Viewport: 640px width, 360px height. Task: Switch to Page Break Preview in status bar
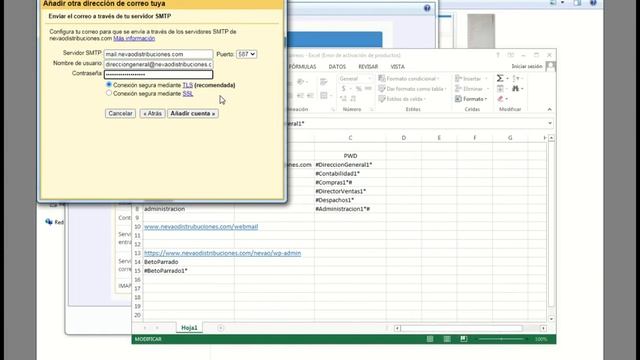pyautogui.click(x=464, y=339)
